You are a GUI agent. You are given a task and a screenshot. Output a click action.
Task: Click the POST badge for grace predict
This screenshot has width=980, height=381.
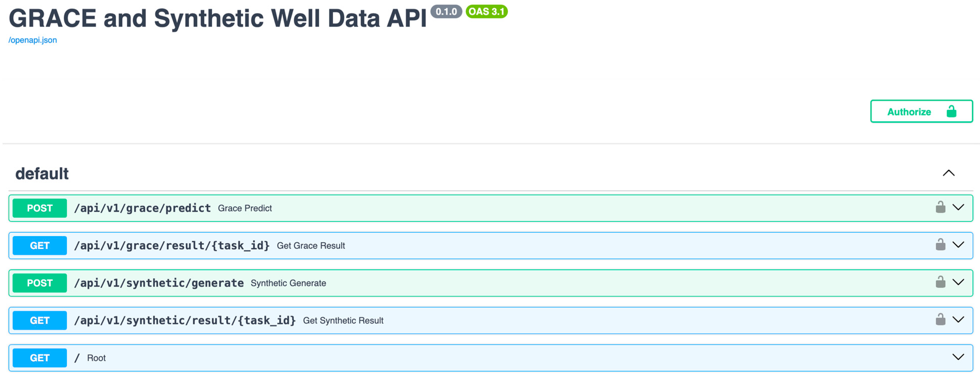click(x=40, y=208)
